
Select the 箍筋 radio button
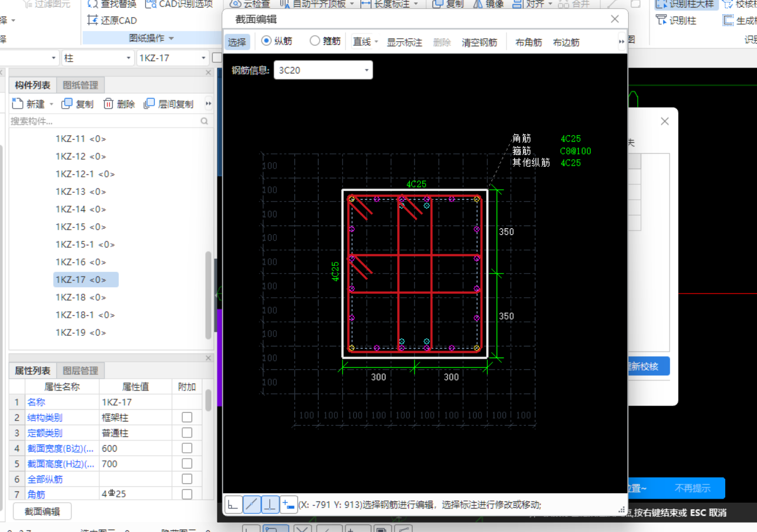[x=315, y=41]
